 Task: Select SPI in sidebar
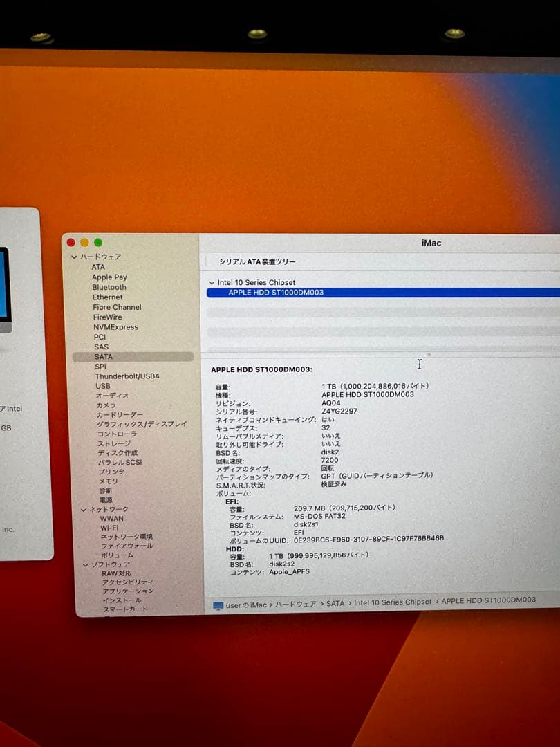(x=100, y=367)
